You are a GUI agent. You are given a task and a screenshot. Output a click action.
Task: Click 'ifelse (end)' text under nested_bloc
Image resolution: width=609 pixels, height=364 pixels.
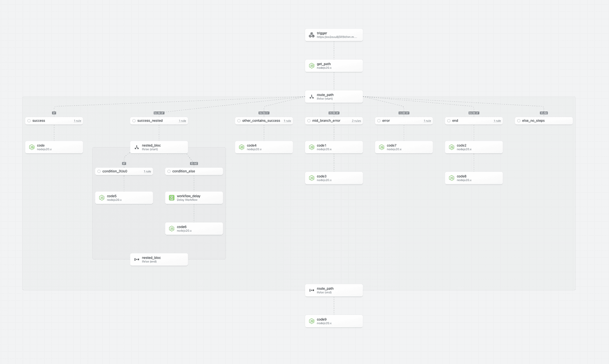(149, 262)
